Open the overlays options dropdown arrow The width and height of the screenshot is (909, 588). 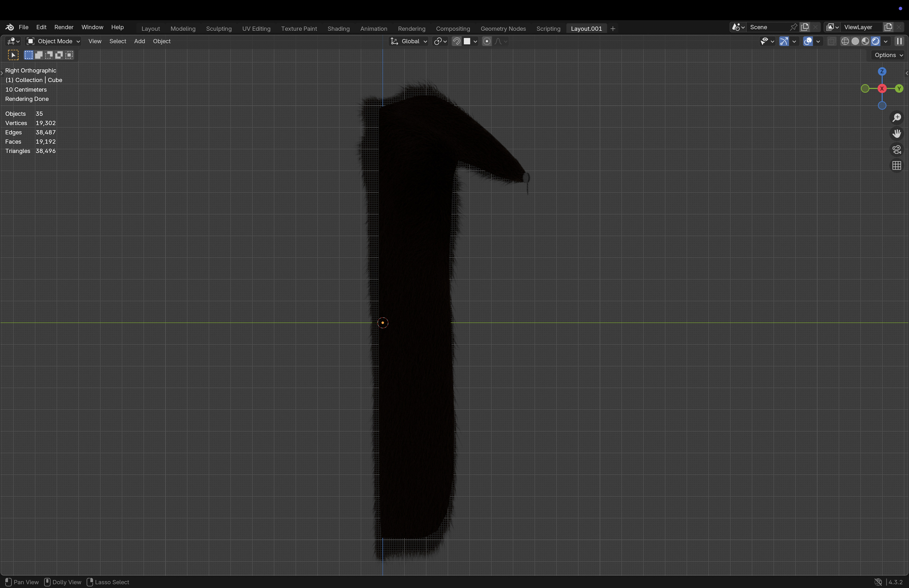[x=818, y=41]
